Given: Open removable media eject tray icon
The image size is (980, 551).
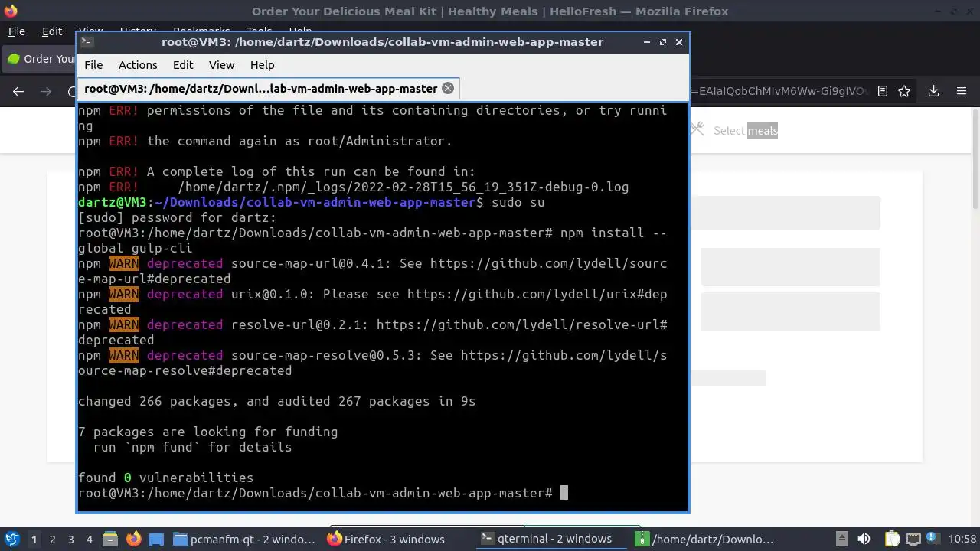Looking at the screenshot, I should (x=841, y=540).
